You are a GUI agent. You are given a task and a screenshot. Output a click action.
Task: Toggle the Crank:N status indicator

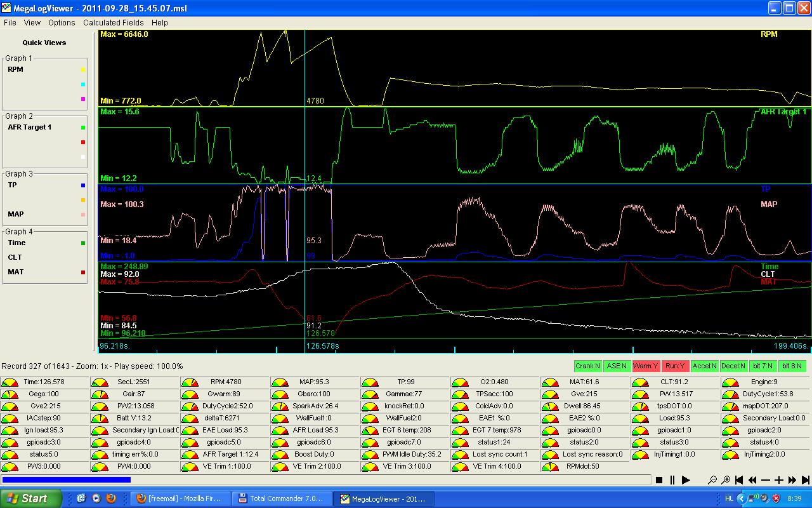tap(587, 366)
